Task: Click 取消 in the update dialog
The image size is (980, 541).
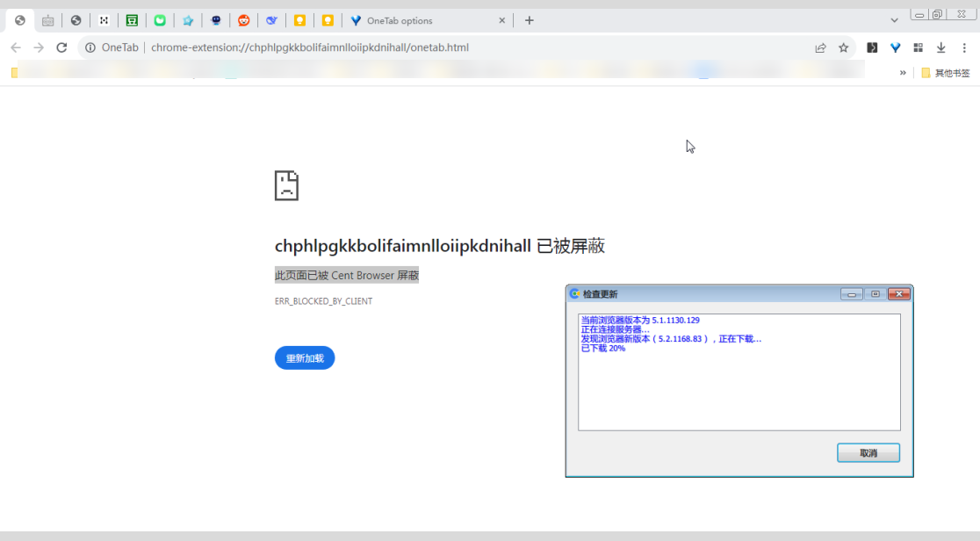Action: coord(868,453)
